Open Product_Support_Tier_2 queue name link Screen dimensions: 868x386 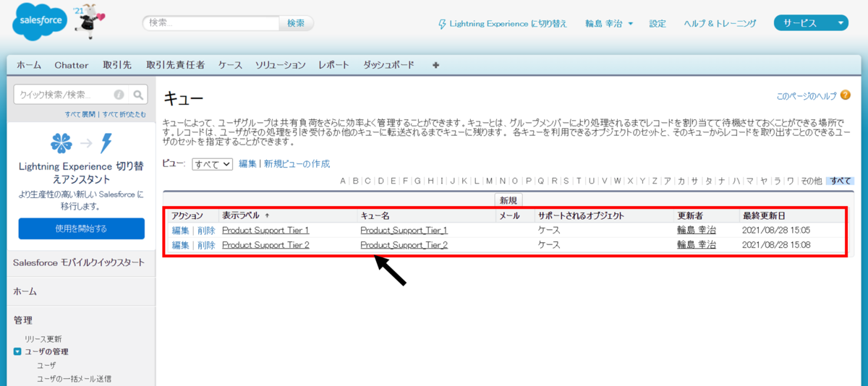(x=404, y=245)
